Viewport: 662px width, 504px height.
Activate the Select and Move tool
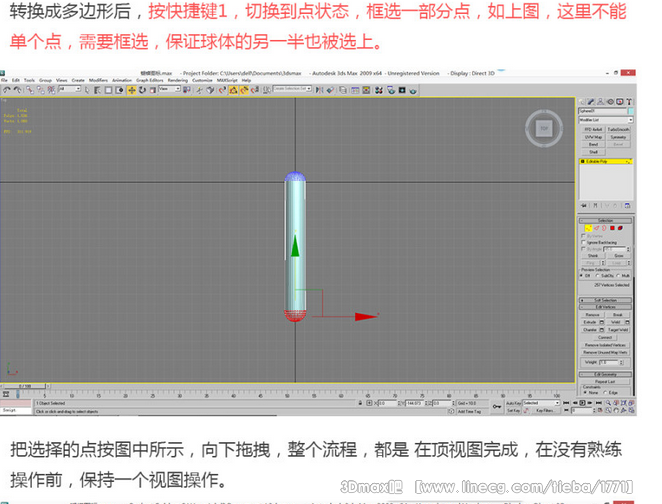(x=132, y=90)
